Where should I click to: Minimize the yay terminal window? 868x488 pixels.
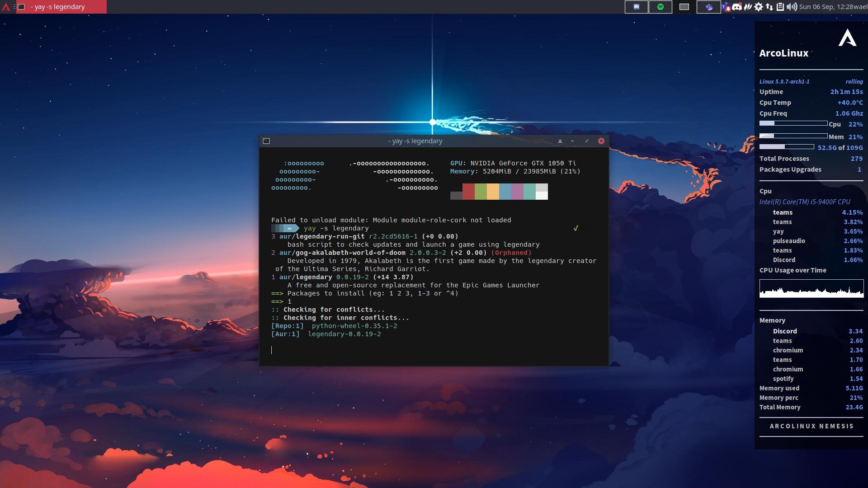(x=572, y=141)
